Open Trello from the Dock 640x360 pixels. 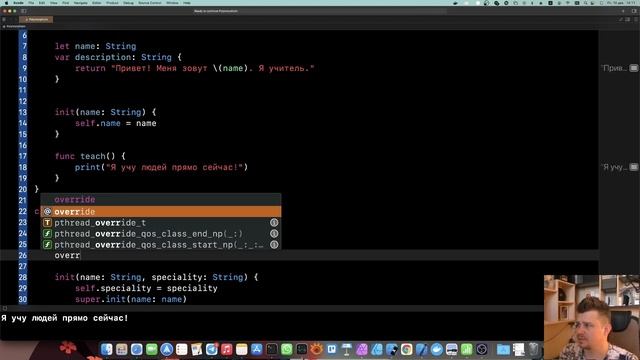[x=331, y=349]
